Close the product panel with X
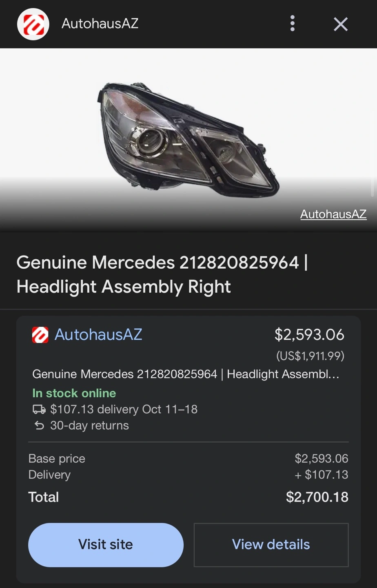 tap(340, 24)
